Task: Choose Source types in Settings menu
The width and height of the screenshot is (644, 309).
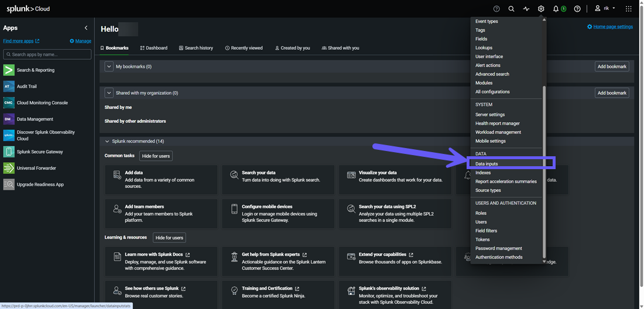Action: (x=488, y=190)
